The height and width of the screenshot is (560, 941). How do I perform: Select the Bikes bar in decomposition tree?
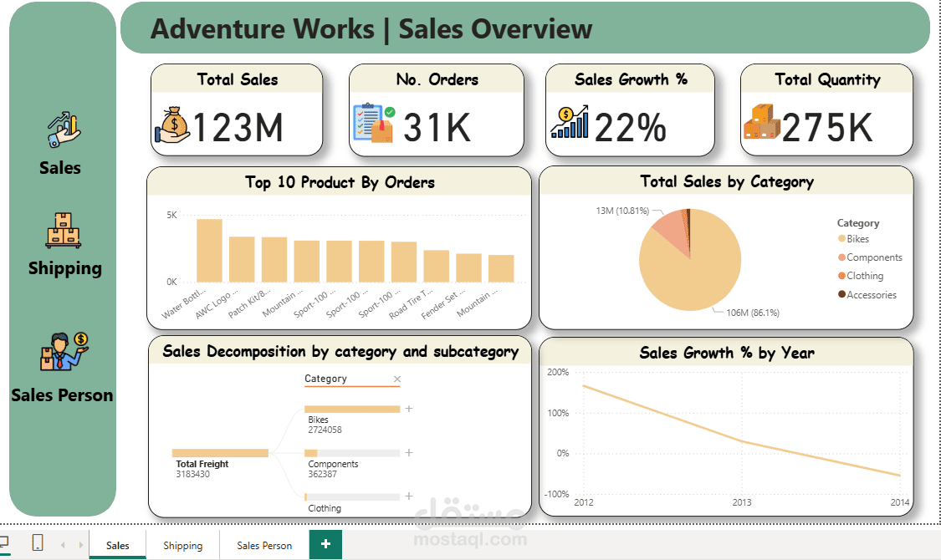pyautogui.click(x=351, y=409)
